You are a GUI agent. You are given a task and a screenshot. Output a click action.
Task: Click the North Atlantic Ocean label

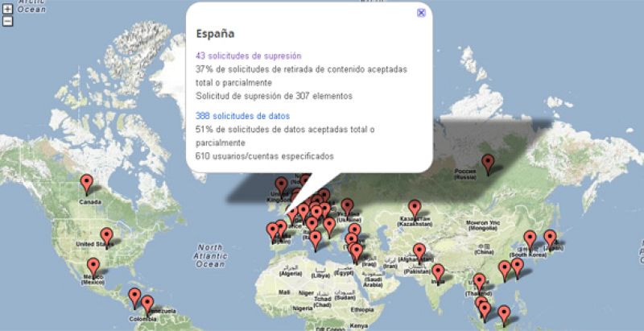pos(210,255)
